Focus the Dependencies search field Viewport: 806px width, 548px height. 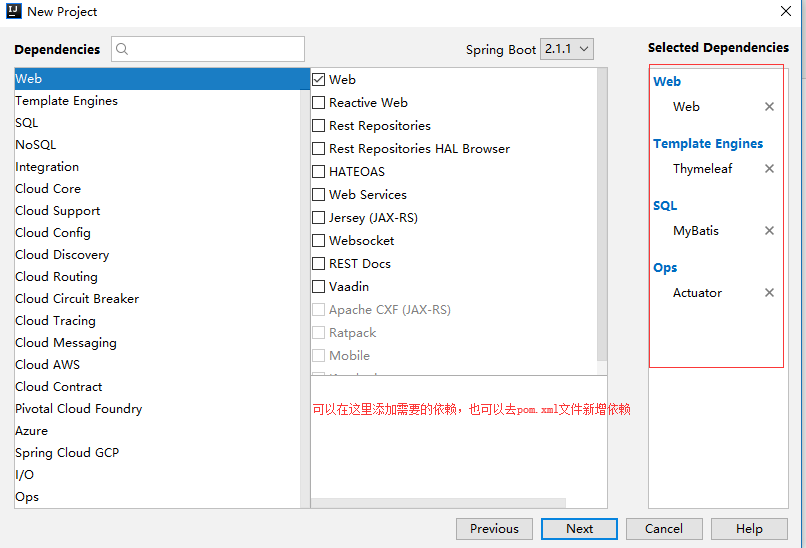coord(208,49)
